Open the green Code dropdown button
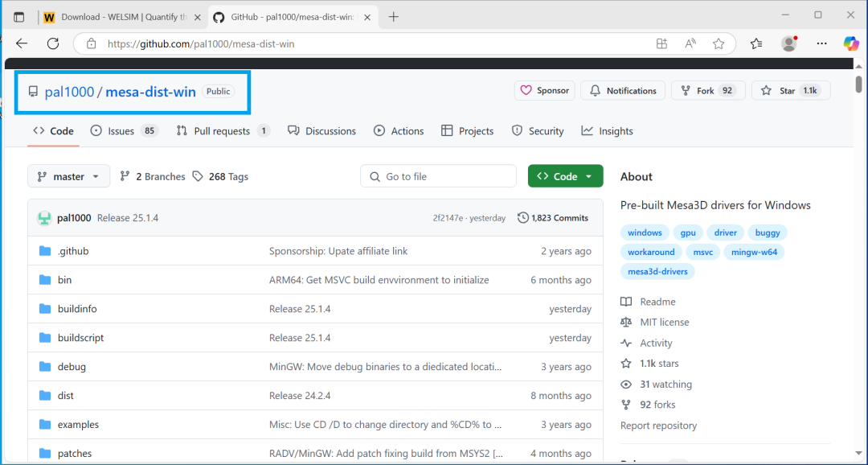Viewport: 868px width, 465px height. [565, 176]
